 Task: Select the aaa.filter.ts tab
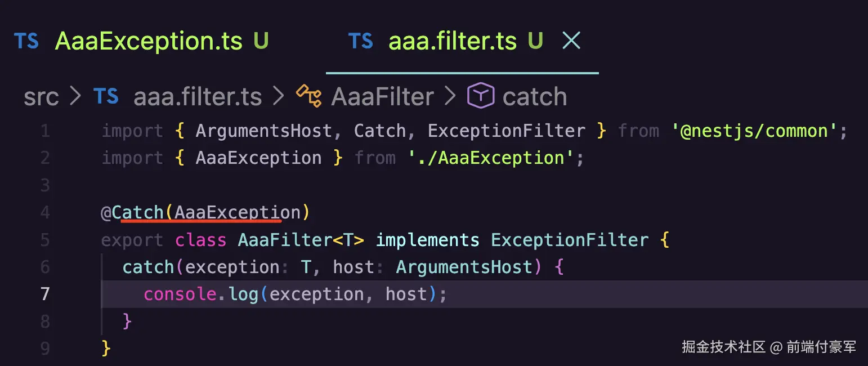453,41
